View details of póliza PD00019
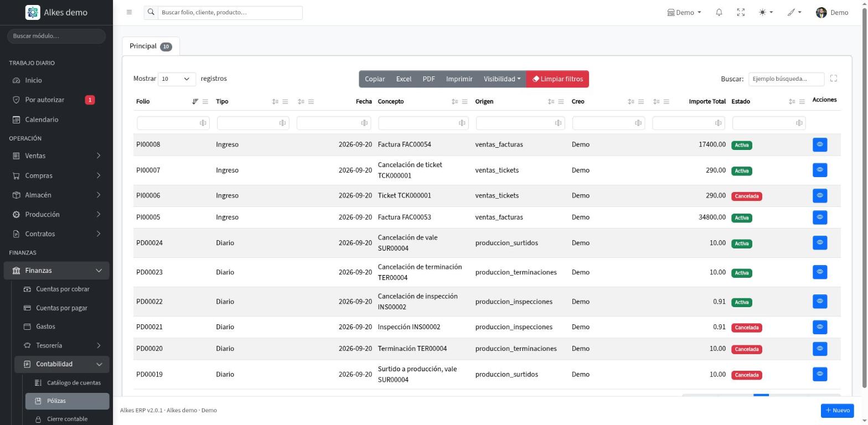This screenshot has height=425, width=868. tap(820, 374)
